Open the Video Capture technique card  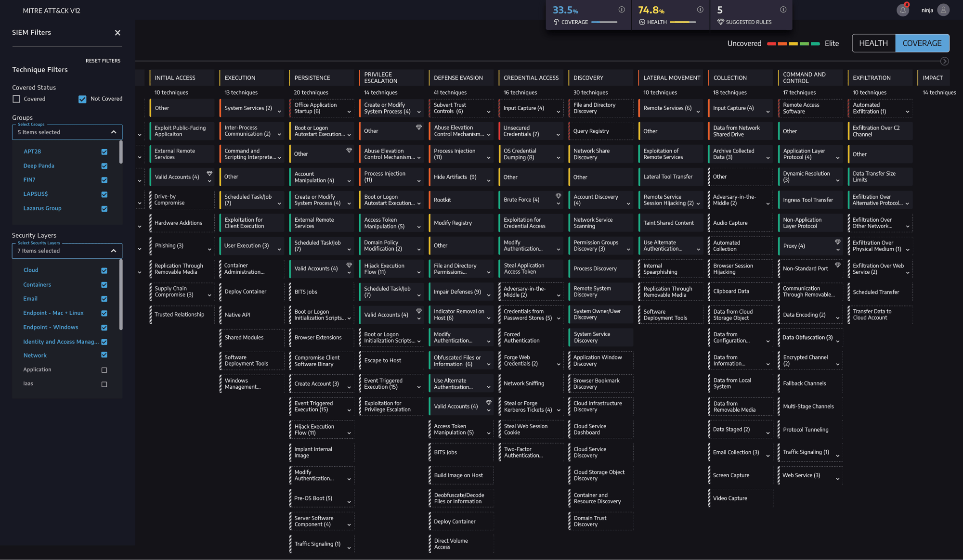(740, 498)
